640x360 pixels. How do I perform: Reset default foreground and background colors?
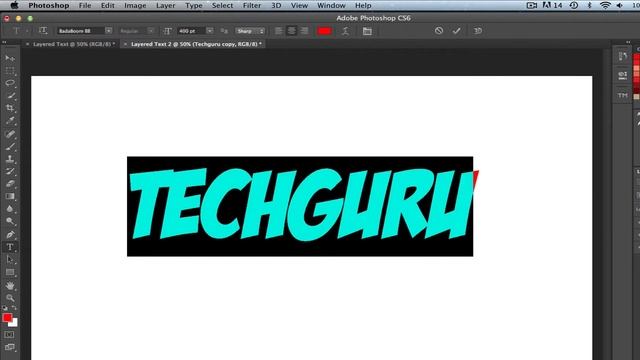(5, 308)
